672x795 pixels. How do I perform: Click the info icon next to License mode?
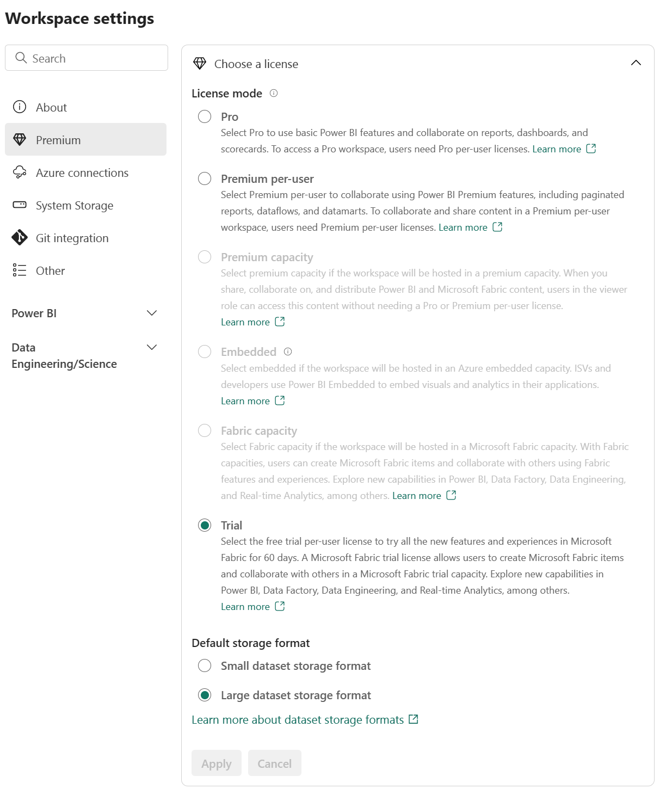tap(274, 93)
